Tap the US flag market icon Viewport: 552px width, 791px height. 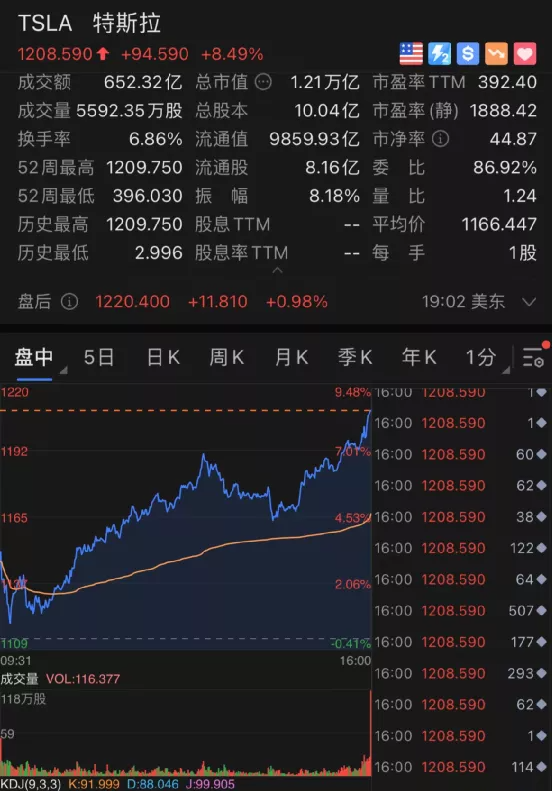click(411, 53)
